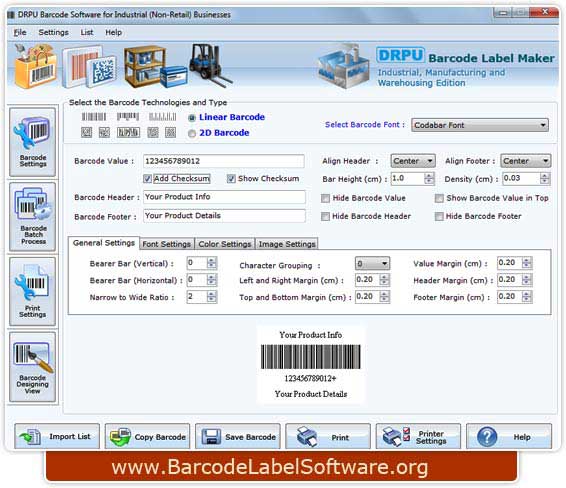Click the last 2D barcode sample icon

click(x=170, y=132)
